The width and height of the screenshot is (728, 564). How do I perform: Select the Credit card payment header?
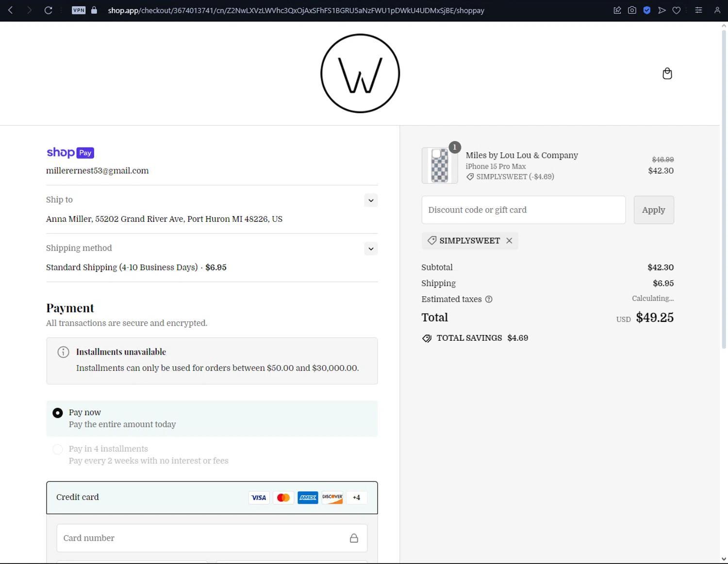(x=212, y=498)
